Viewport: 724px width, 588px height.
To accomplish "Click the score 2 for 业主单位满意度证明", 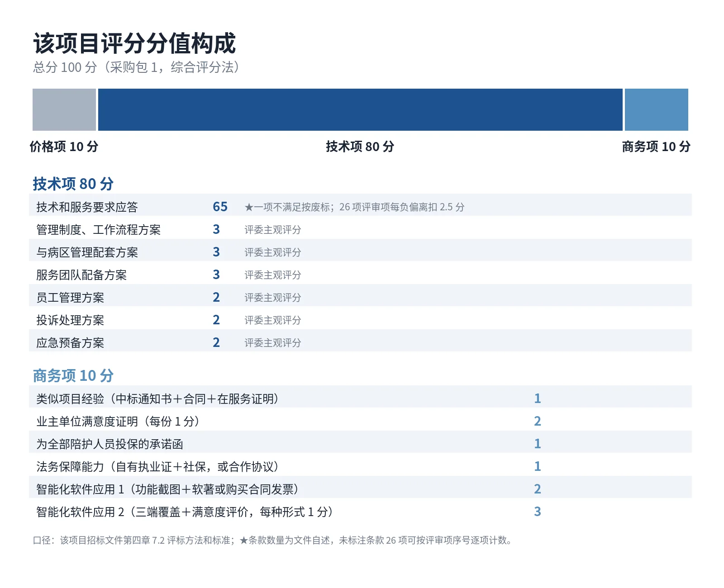I will pos(538,421).
